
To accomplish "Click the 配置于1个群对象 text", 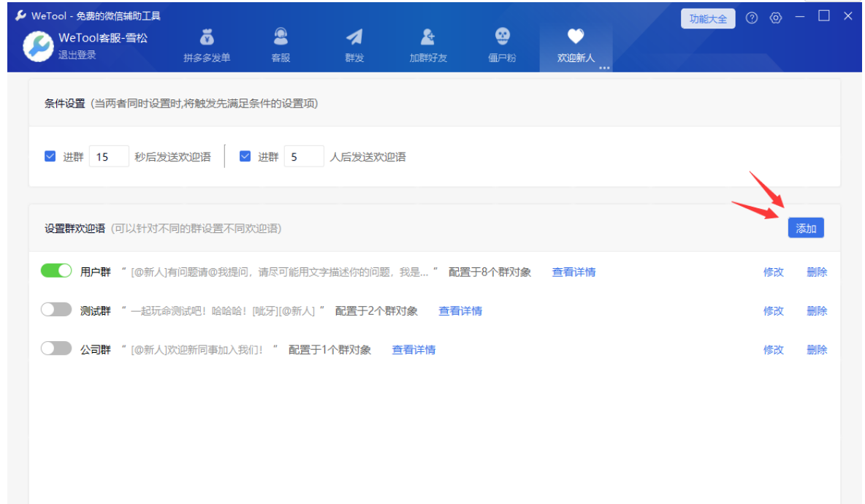I will pos(330,350).
